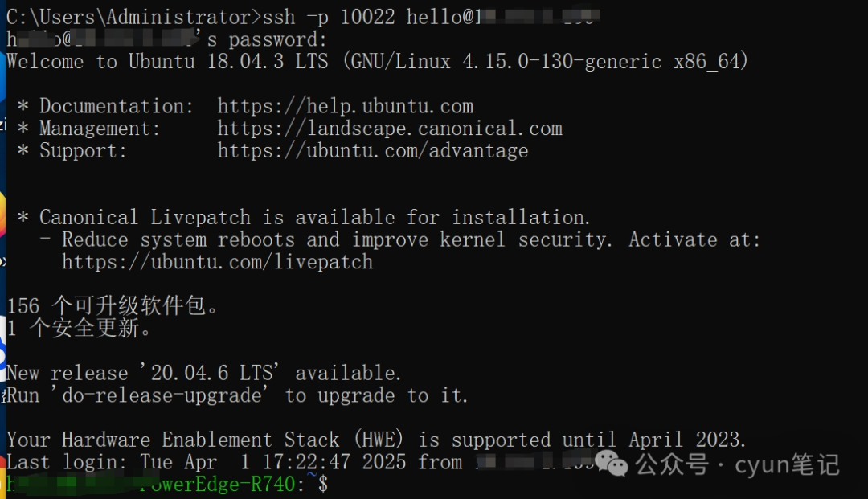Open the landscape.canonical.com management link
Image resolution: width=868 pixels, height=499 pixels.
[x=389, y=129]
